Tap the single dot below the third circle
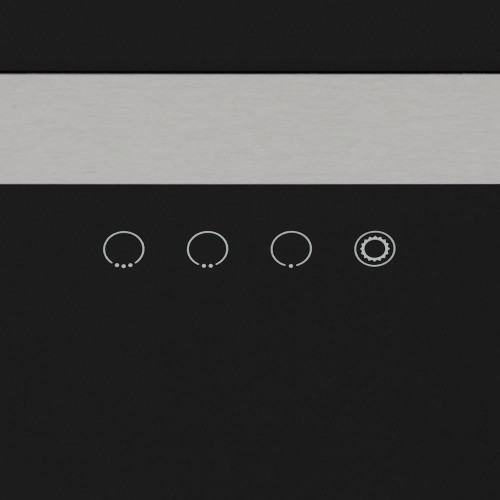The height and width of the screenshot is (500, 500). (x=291, y=266)
